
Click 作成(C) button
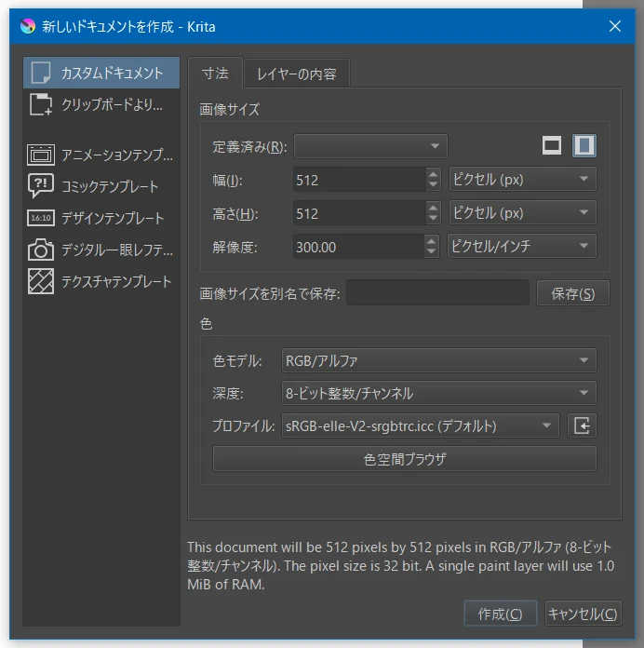501,614
